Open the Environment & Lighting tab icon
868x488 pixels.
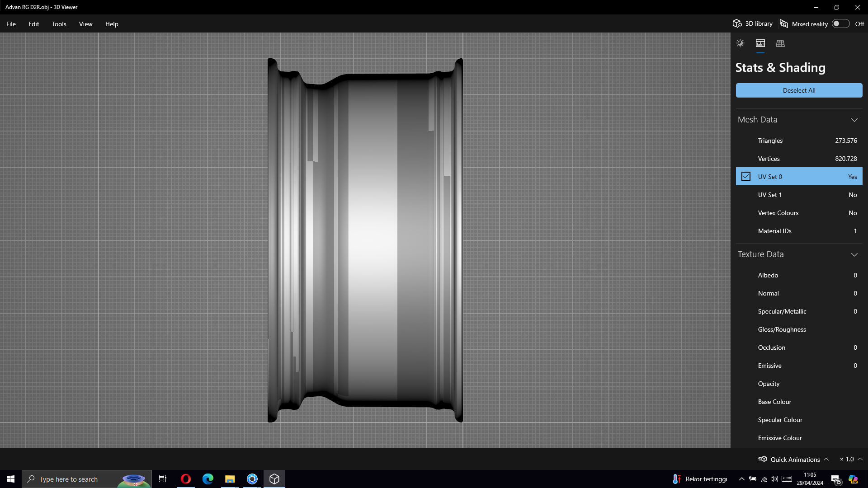[x=740, y=43]
